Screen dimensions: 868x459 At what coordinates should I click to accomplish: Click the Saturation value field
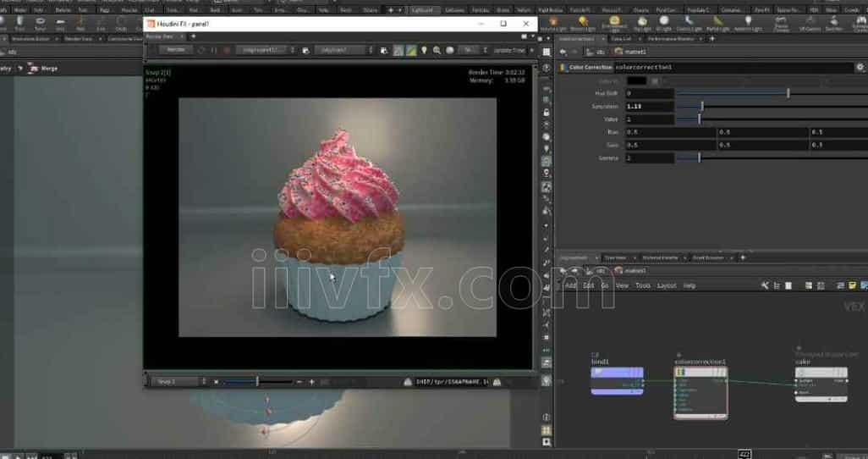650,106
